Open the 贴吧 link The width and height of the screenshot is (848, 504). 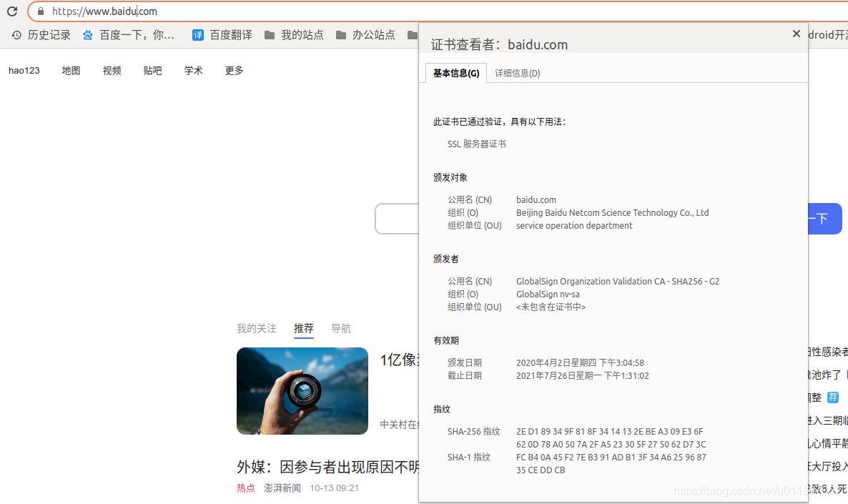click(x=152, y=70)
